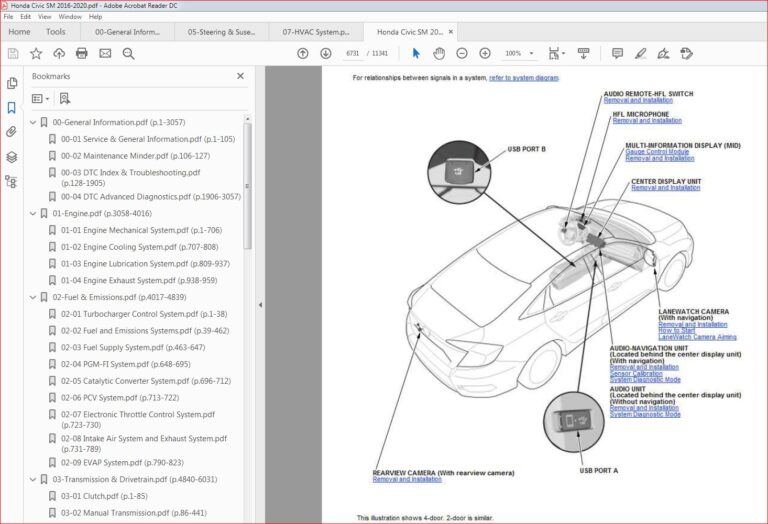Open Gauge Control Module link
Viewport: 768px width, 524px height.
click(657, 152)
